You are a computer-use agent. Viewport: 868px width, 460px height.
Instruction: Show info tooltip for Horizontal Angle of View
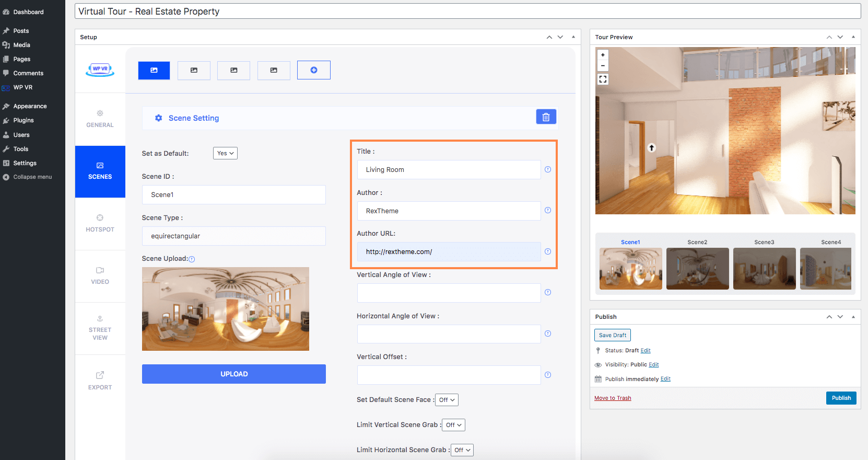pos(548,333)
